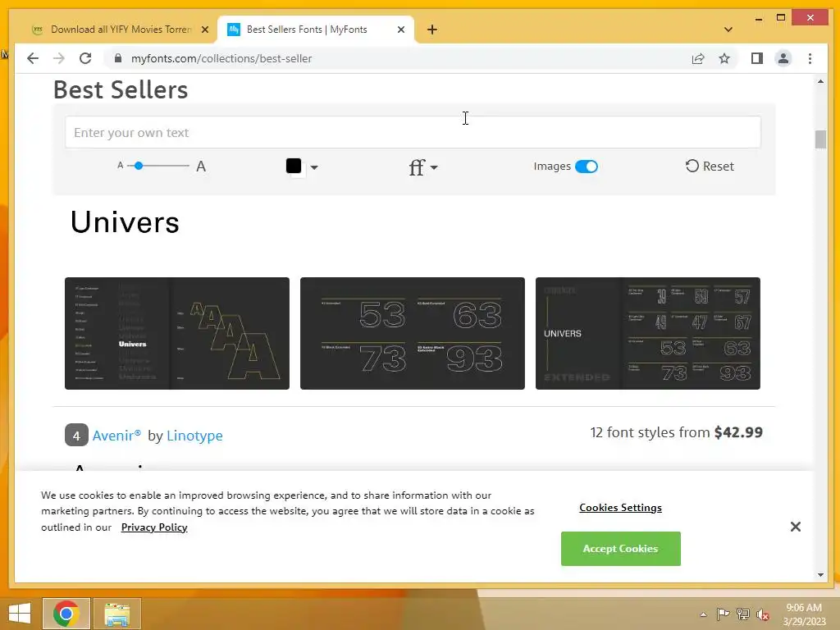840x630 pixels.
Task: Click the Chrome taskbar icon
Action: [66, 614]
